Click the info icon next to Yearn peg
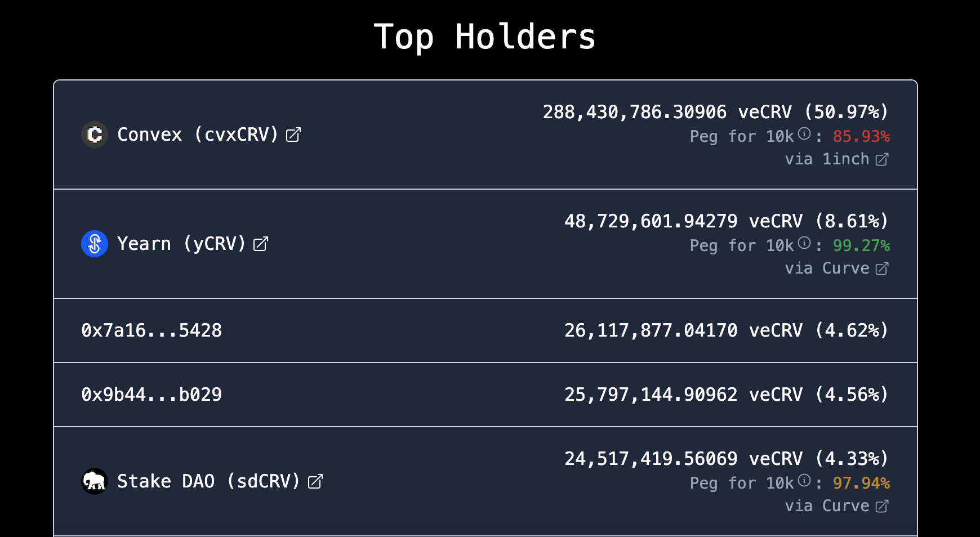The image size is (980, 537). pos(804,243)
